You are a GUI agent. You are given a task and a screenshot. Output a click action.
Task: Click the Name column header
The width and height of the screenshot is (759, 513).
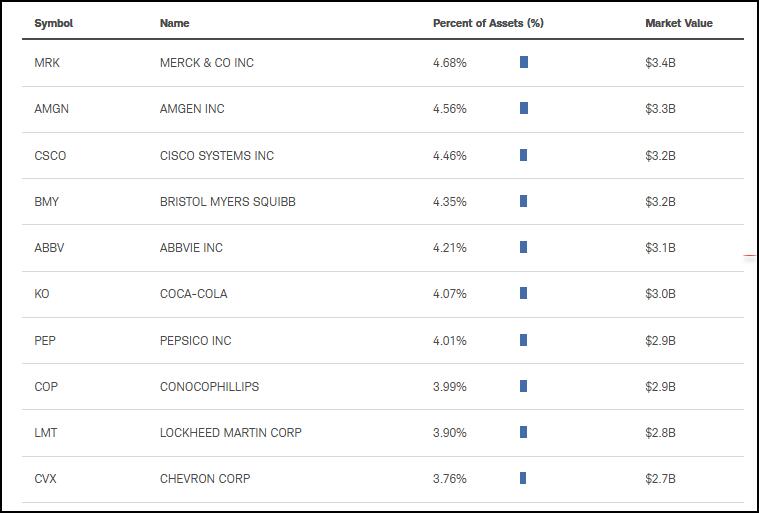[x=174, y=23]
